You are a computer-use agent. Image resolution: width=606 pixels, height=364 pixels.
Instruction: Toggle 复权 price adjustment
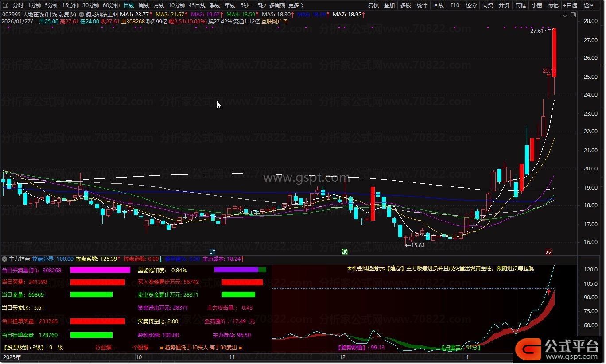click(x=373, y=5)
